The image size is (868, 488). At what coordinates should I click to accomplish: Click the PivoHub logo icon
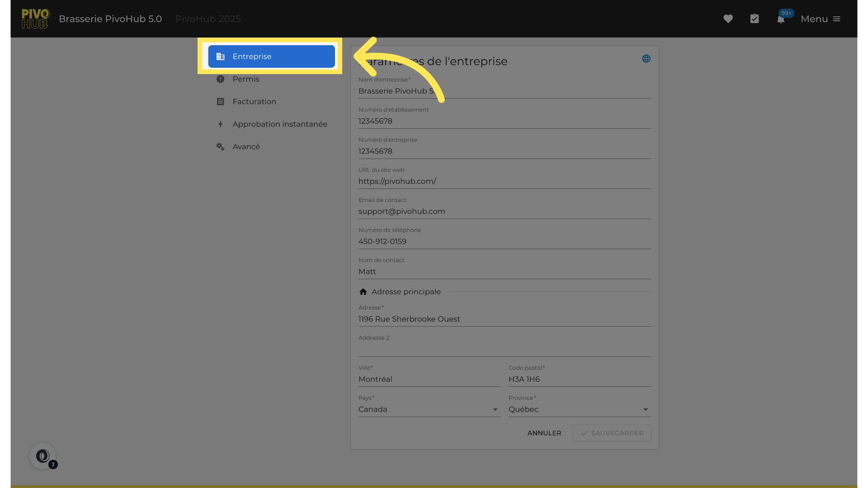pos(35,19)
